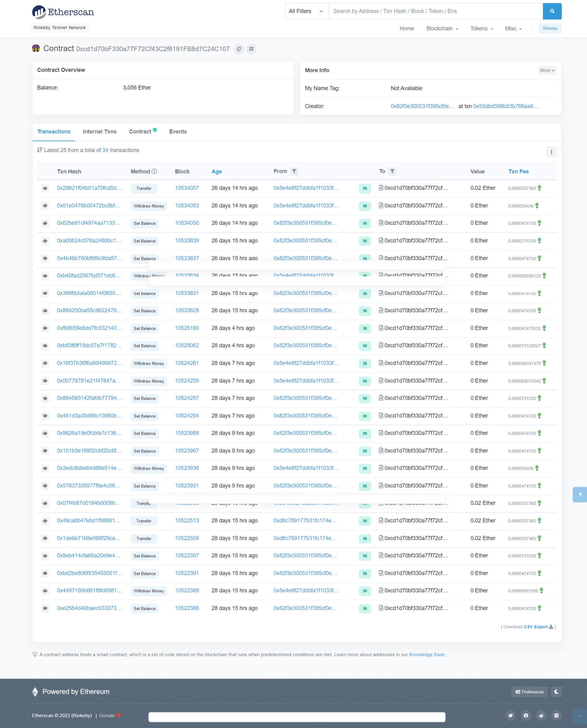Open the Preferences button in the footer
The width and height of the screenshot is (587, 728).
(x=529, y=691)
